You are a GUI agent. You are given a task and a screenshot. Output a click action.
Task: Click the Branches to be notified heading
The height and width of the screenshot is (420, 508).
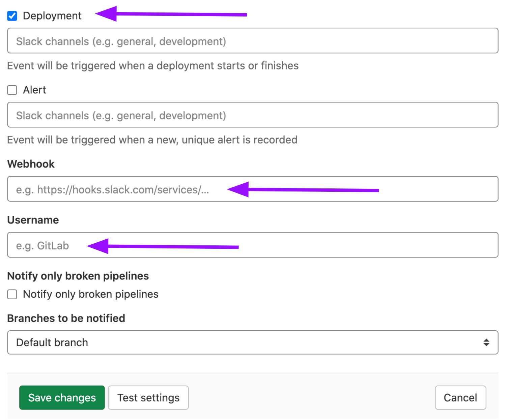(x=66, y=318)
